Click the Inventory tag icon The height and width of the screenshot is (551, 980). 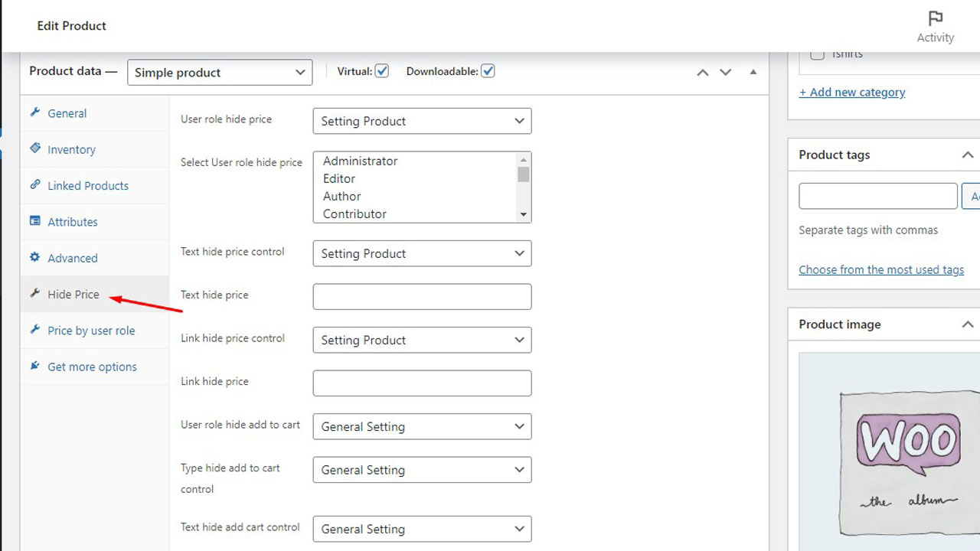(x=34, y=148)
